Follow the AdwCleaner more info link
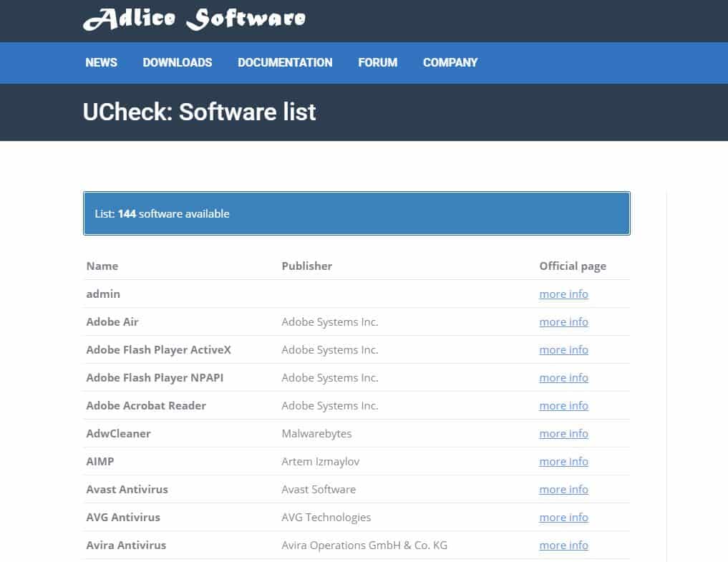The width and height of the screenshot is (728, 562). 563,434
